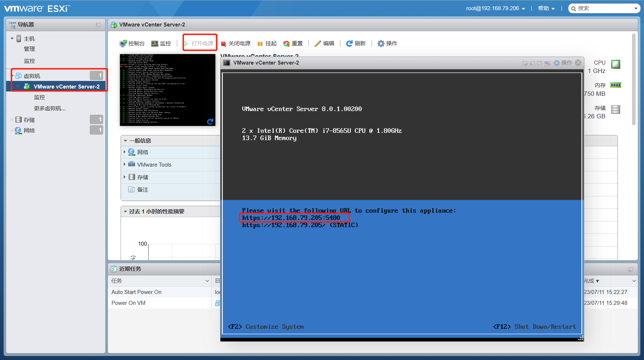
Task: Click the vertical scrollbar of the main panel
Action: pyautogui.click(x=634, y=79)
